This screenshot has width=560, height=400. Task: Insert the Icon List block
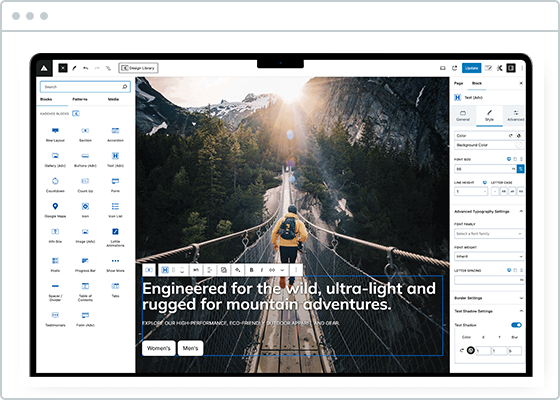pos(115,210)
